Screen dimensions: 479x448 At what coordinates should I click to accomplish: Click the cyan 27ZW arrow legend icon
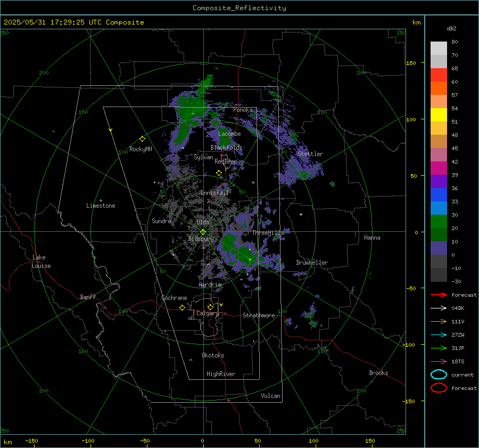pos(439,335)
